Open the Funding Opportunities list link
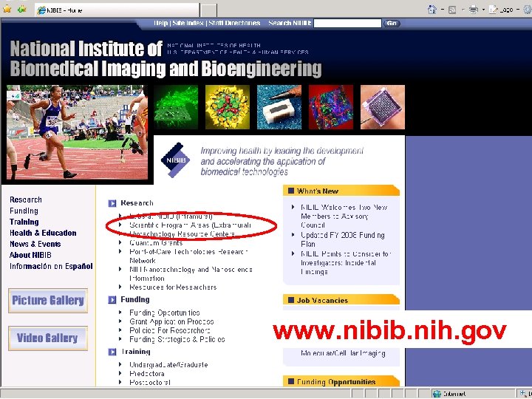 (165, 313)
